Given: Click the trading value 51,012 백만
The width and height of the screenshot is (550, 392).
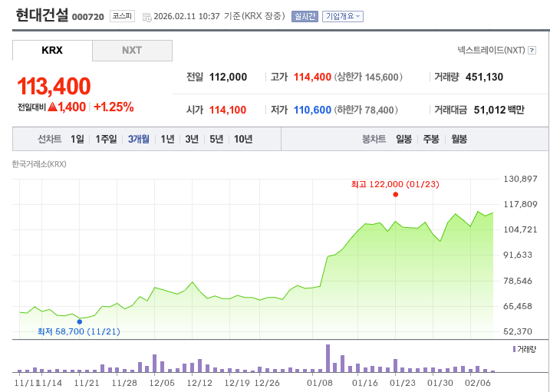Looking at the screenshot, I should [x=499, y=110].
